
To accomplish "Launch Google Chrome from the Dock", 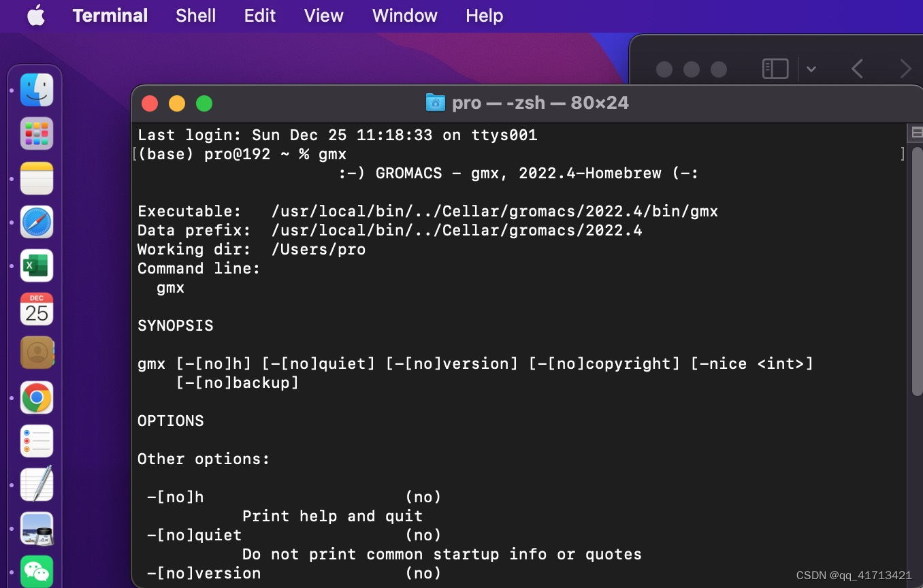I will pos(37,397).
